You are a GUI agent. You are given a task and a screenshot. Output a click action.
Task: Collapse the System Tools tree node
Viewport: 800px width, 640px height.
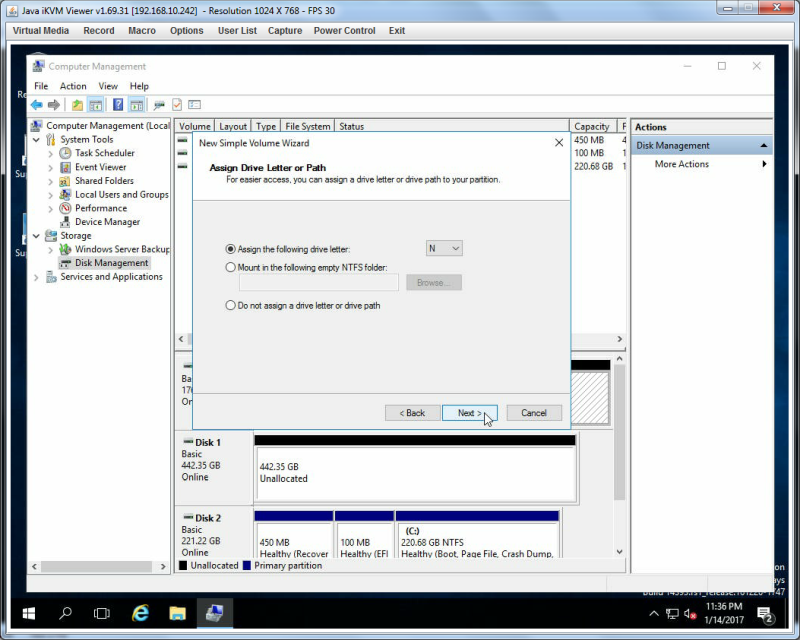pos(36,139)
